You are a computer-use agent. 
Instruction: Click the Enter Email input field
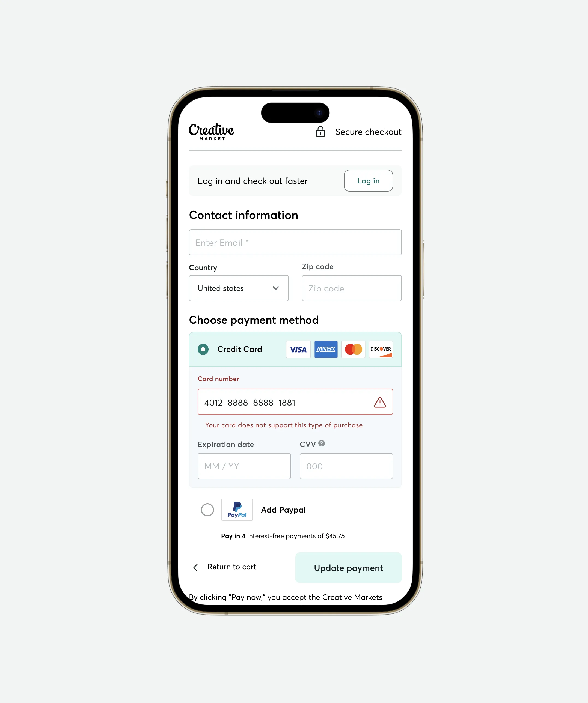click(x=295, y=242)
